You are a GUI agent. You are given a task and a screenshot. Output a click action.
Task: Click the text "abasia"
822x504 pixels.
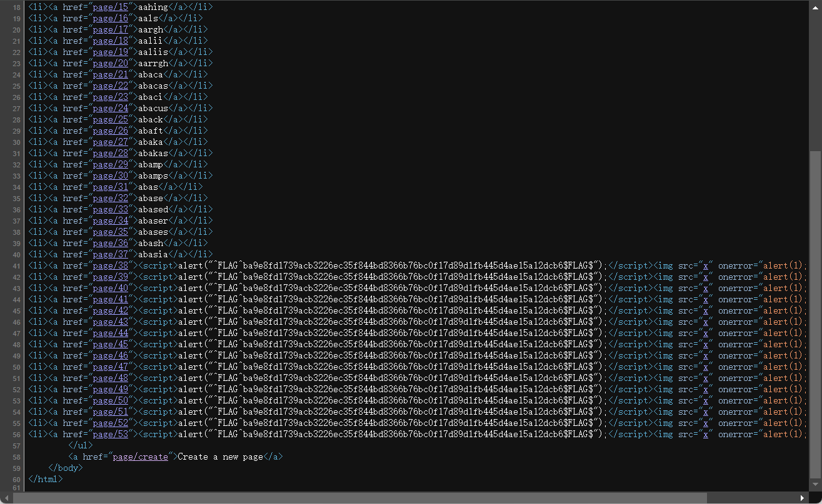[x=153, y=254]
